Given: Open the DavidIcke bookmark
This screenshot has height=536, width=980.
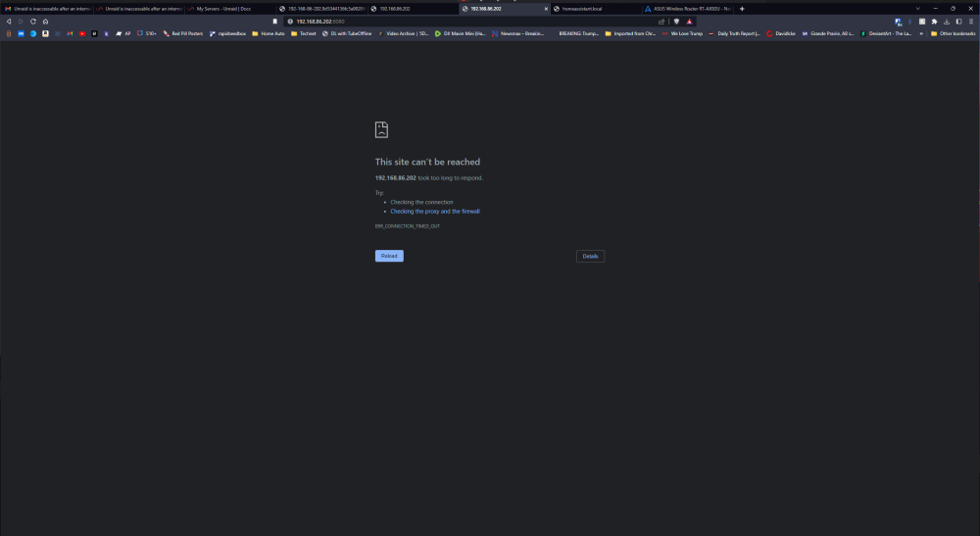Looking at the screenshot, I should point(781,33).
